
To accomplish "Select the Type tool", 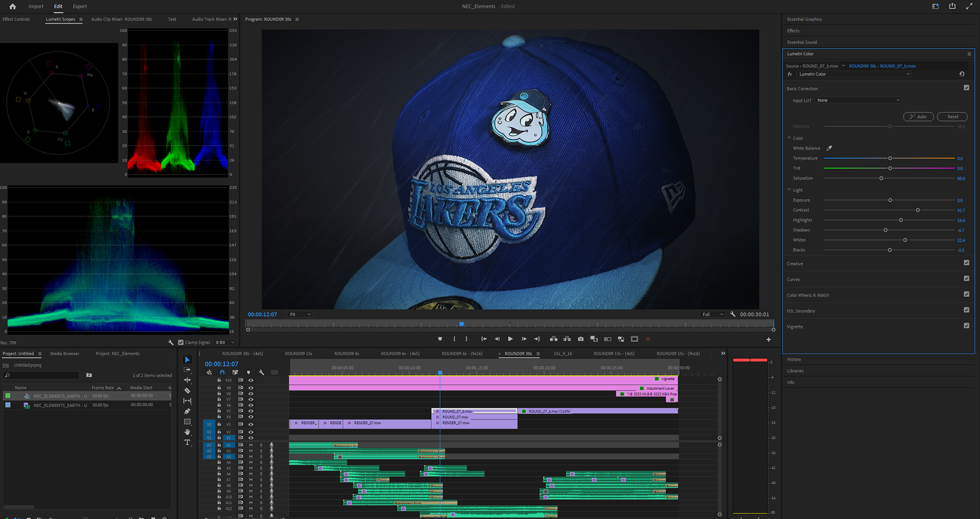I will pyautogui.click(x=187, y=442).
